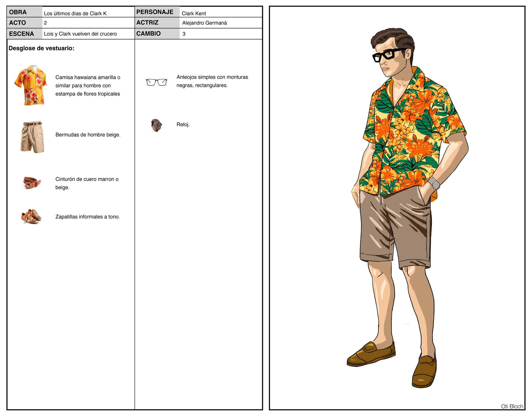Click the 'Bermudas de hombre beige.' text

(x=88, y=135)
